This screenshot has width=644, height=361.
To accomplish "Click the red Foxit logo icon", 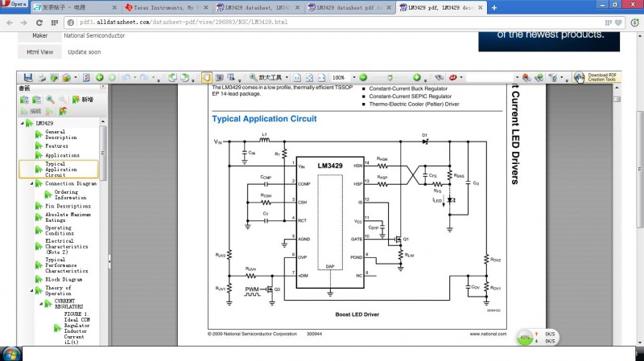I will [453, 77].
